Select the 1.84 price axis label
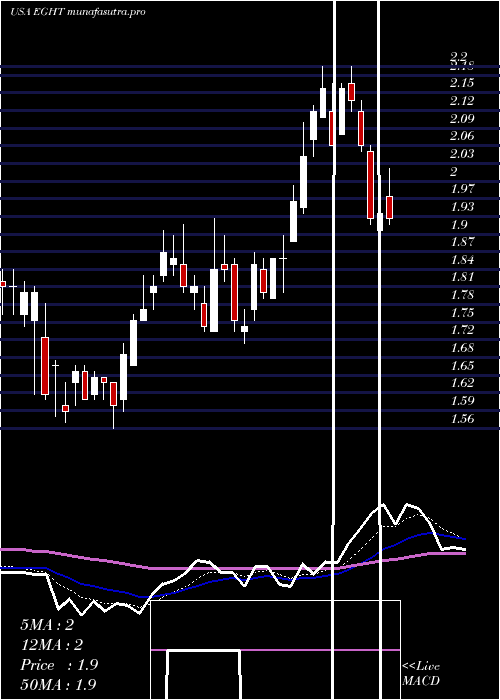 tap(462, 260)
